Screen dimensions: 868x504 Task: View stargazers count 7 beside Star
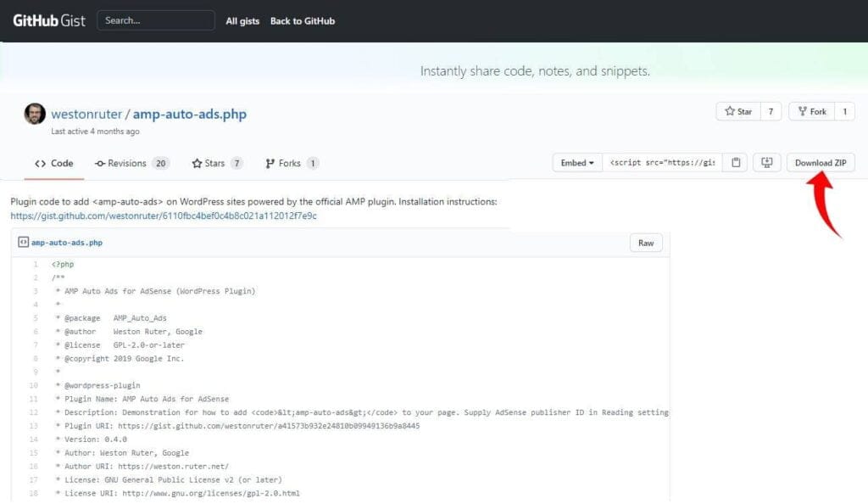[771, 111]
